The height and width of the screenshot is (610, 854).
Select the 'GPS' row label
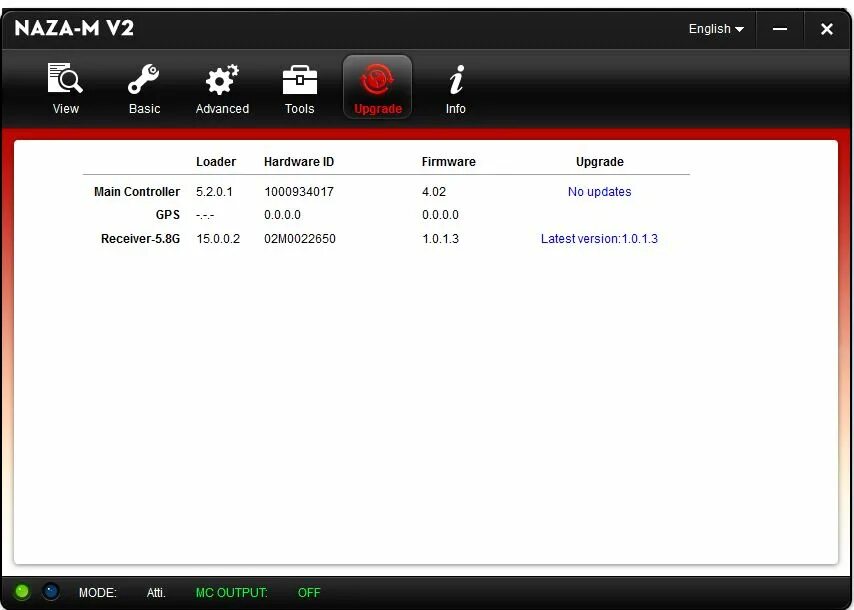click(168, 215)
